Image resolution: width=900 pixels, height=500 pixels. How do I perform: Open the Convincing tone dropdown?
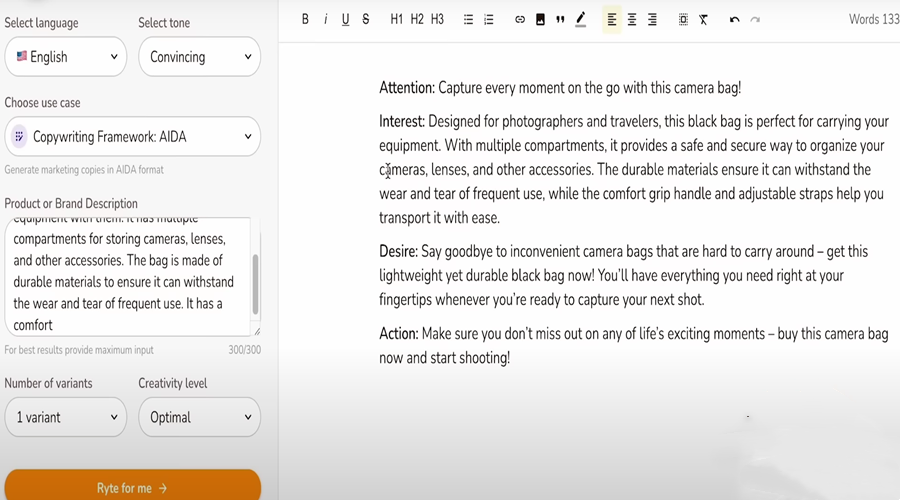[x=199, y=57]
